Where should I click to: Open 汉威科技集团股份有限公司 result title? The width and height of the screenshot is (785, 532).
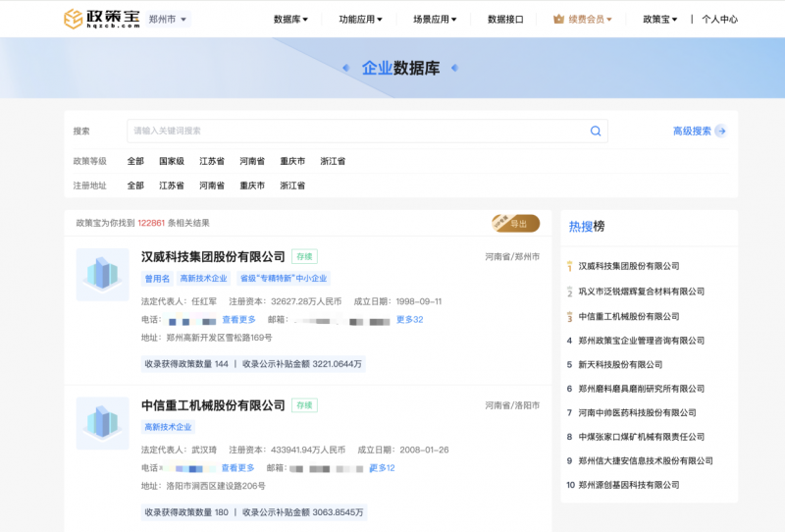tap(213, 256)
